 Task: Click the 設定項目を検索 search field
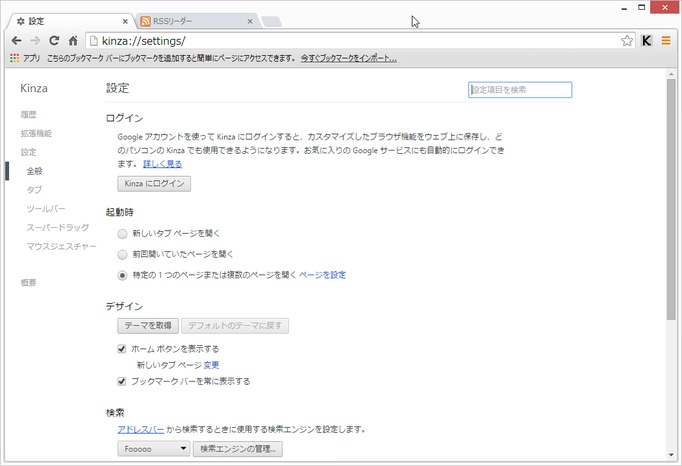(x=520, y=90)
